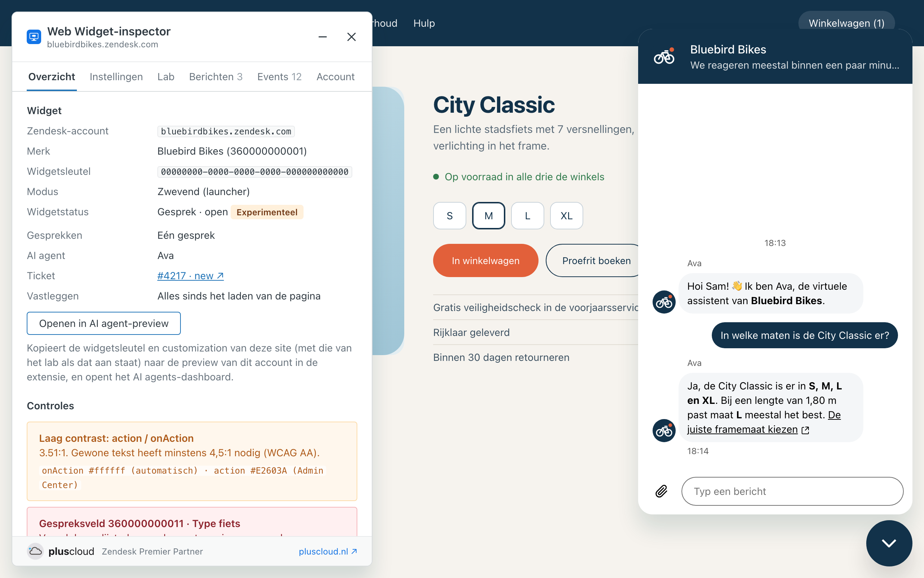Image resolution: width=924 pixels, height=578 pixels.
Task: Select frame size XL
Action: [x=566, y=216]
